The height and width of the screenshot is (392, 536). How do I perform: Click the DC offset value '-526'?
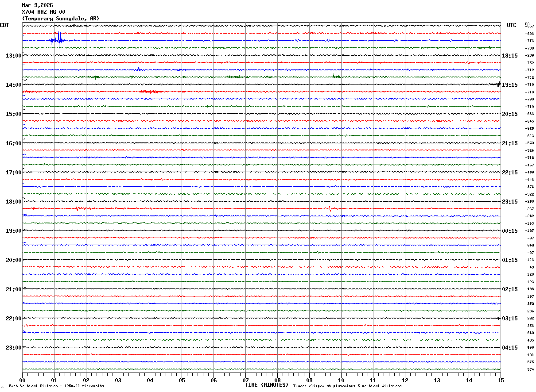[x=529, y=150]
